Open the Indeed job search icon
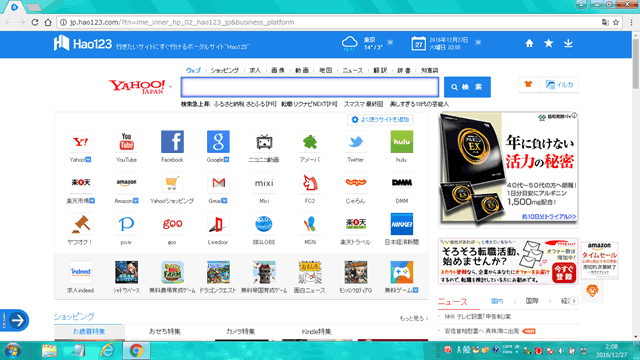This screenshot has height=360, width=640. [80, 272]
